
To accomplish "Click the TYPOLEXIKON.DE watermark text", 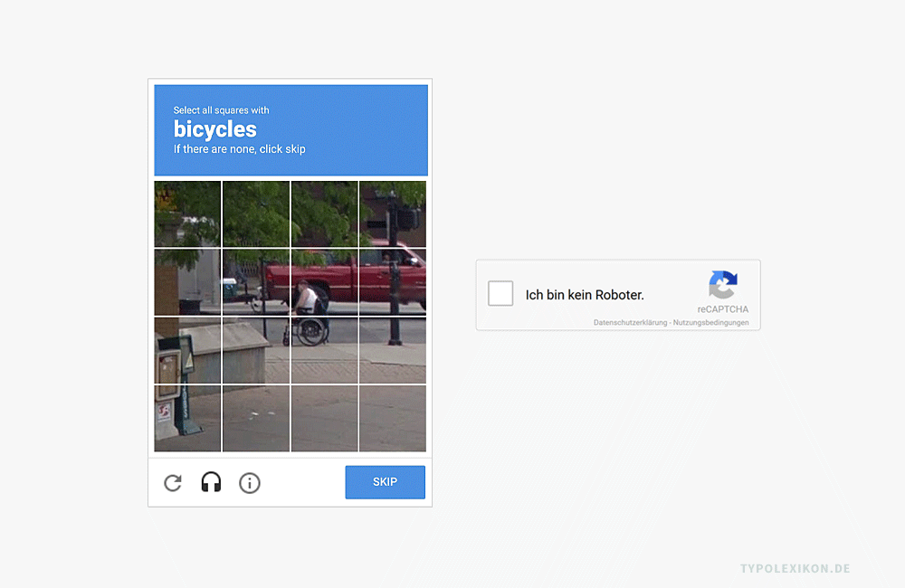I will (795, 570).
